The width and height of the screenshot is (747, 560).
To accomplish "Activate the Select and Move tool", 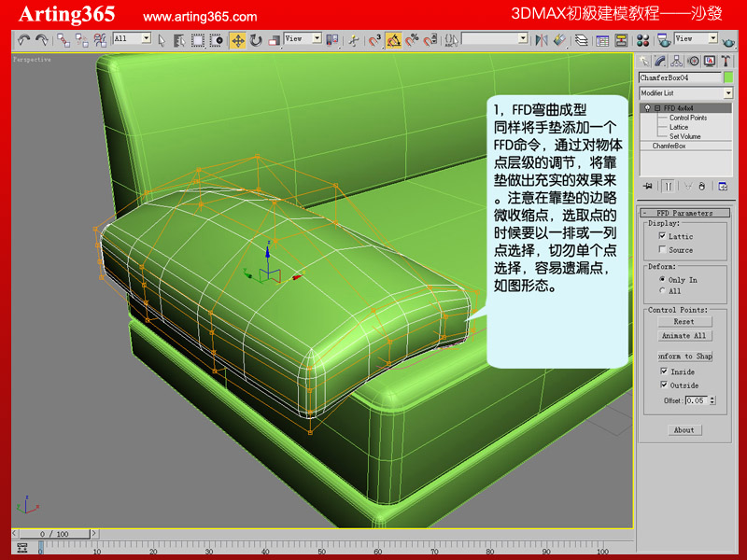I will tap(237, 40).
